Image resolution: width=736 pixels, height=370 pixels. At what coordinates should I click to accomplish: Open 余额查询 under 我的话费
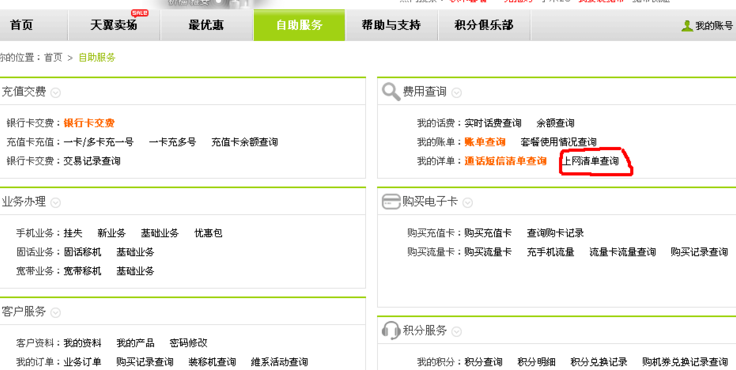(555, 123)
